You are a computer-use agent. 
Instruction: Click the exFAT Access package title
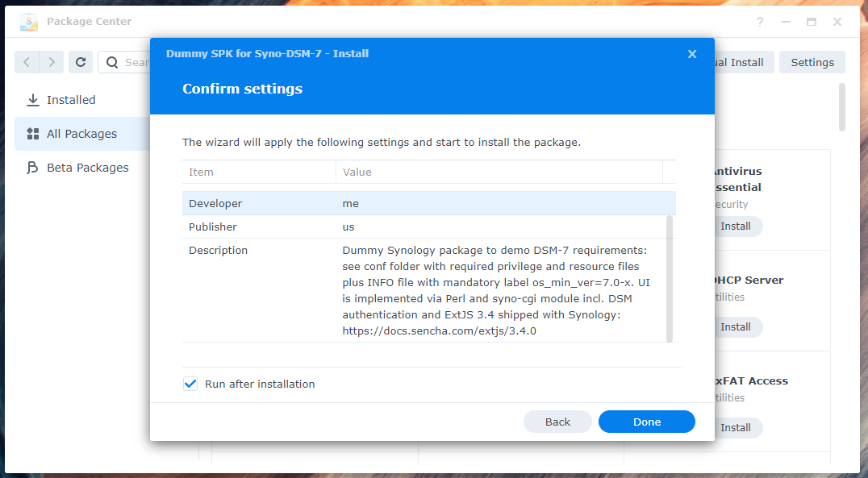pyautogui.click(x=751, y=380)
